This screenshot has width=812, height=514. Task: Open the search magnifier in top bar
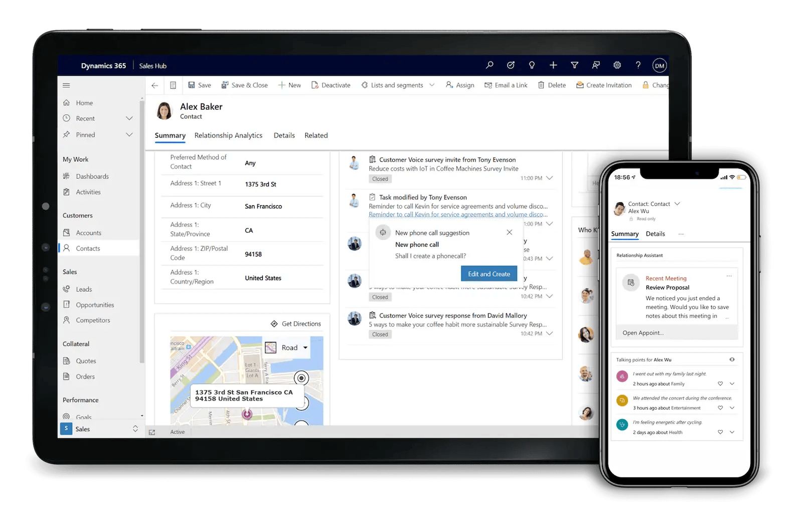pos(490,65)
